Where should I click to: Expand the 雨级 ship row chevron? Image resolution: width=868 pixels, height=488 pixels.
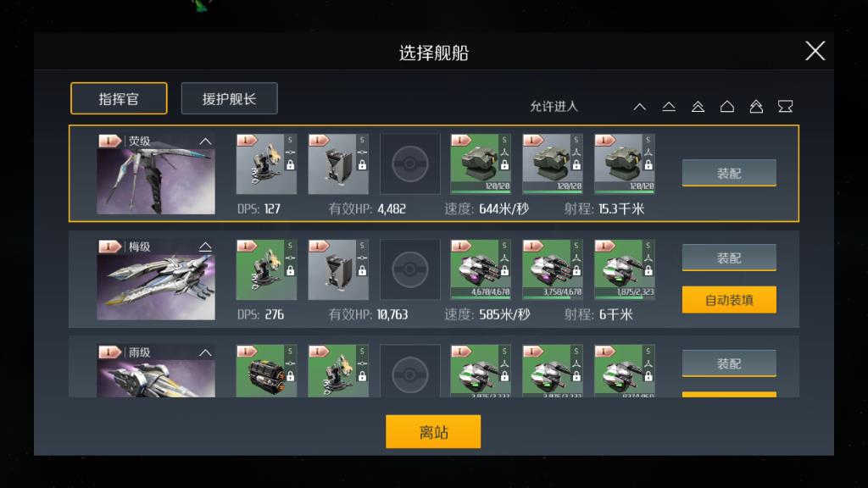(x=205, y=352)
